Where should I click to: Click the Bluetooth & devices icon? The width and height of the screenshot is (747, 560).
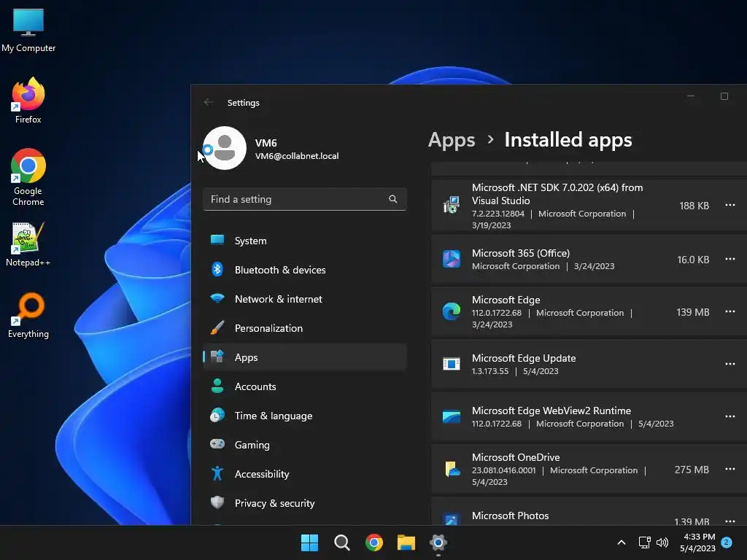pos(217,270)
